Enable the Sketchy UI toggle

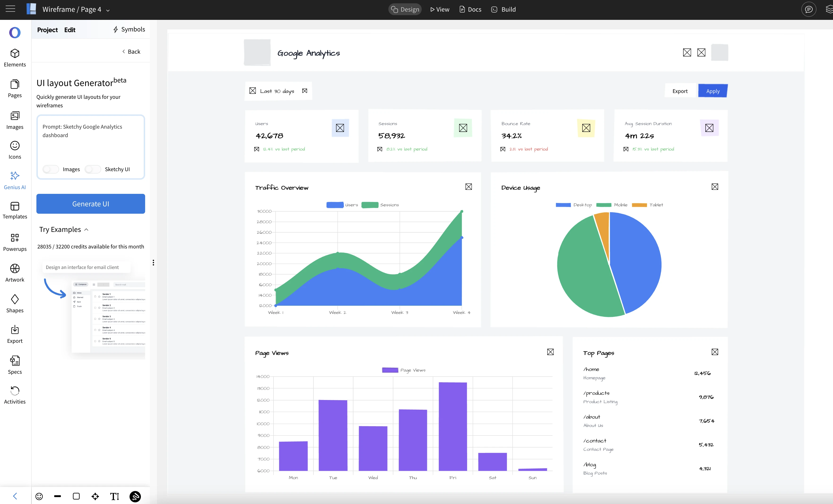93,169
